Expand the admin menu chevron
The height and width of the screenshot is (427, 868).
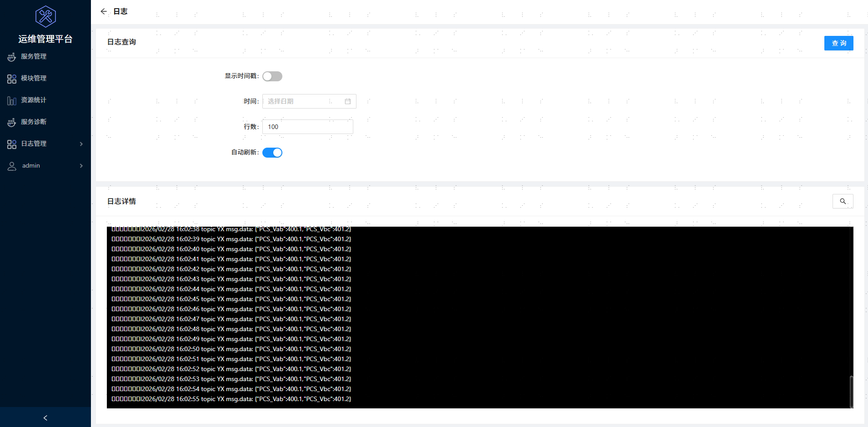(81, 166)
